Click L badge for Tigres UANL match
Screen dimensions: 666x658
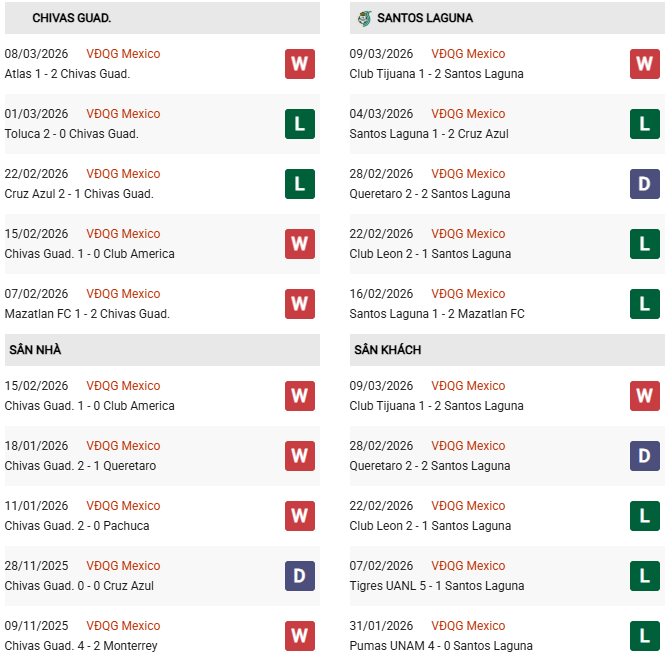(645, 576)
